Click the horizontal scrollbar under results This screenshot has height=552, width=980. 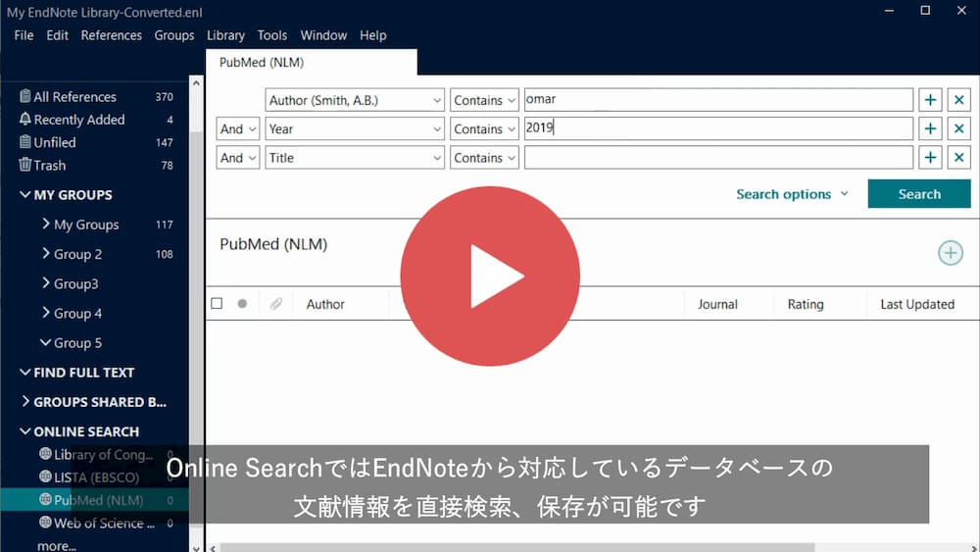[516, 548]
